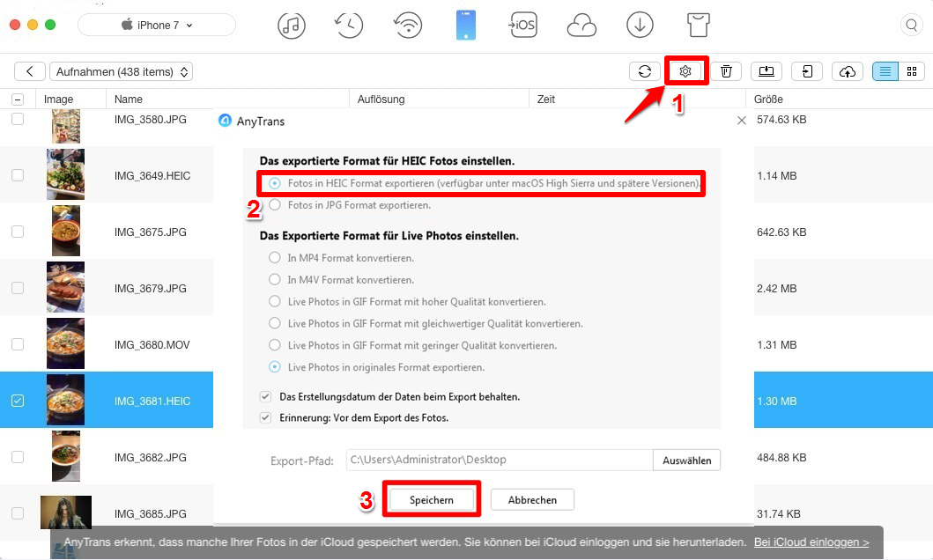
Task: Select 'Fotos in HEIC Format exportieren' option
Action: tap(274, 183)
